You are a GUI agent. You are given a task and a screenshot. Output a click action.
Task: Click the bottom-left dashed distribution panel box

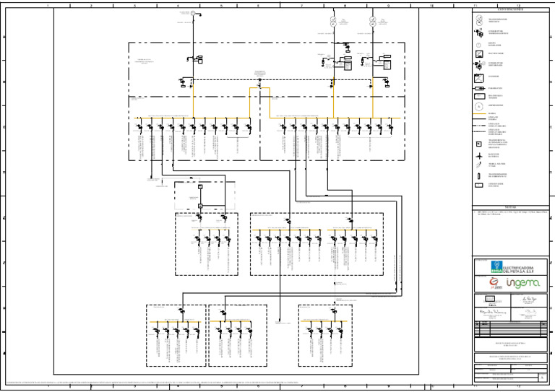coord(176,336)
